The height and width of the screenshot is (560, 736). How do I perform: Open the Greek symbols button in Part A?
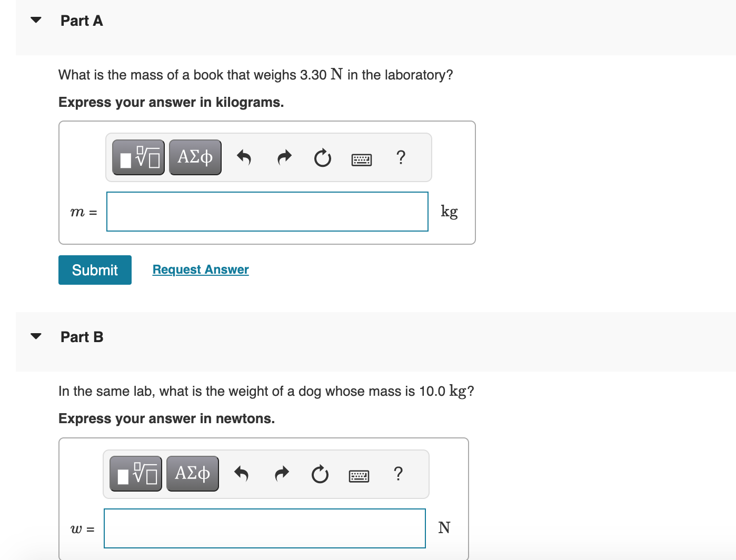coord(195,157)
